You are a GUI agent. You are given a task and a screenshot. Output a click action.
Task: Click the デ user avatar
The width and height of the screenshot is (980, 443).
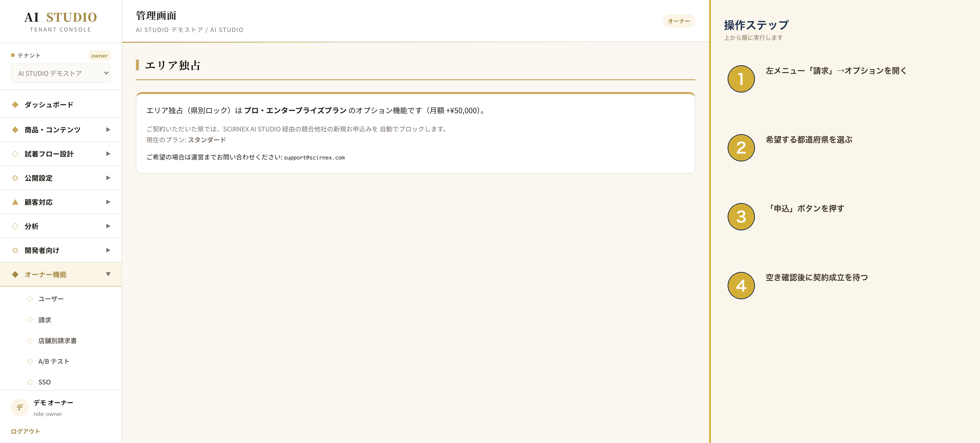pos(19,408)
